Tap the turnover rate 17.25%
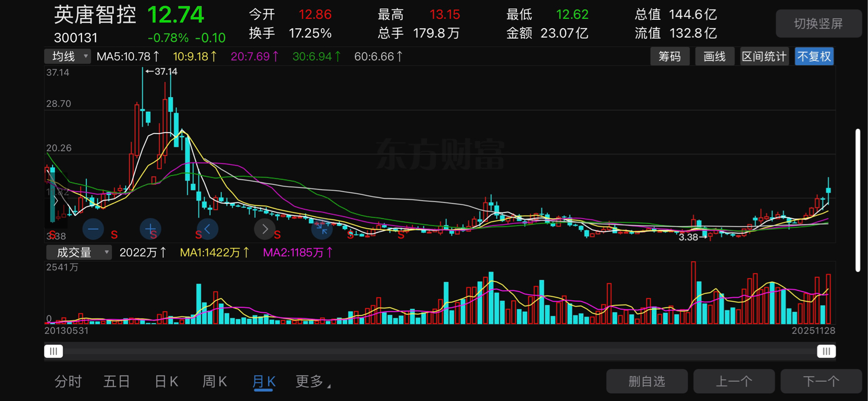 click(310, 33)
